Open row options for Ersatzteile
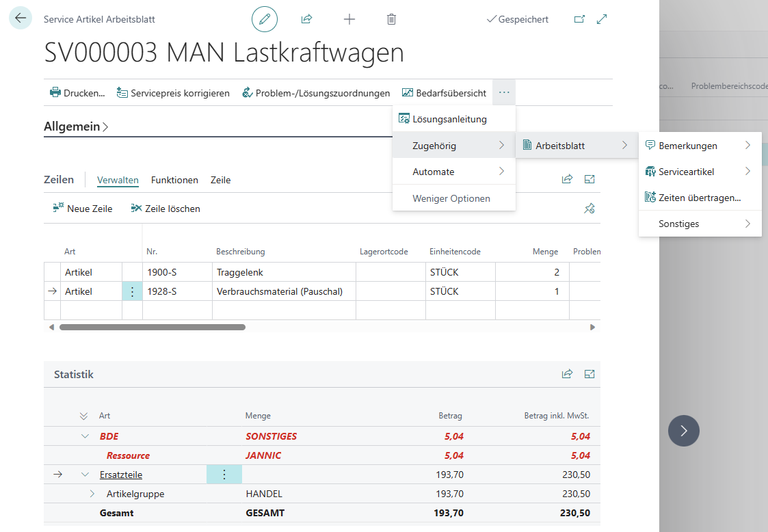 tap(224, 474)
